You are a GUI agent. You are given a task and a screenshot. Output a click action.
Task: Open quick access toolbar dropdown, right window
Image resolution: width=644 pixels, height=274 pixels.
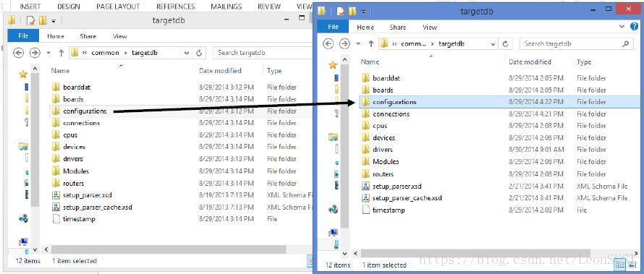click(363, 12)
